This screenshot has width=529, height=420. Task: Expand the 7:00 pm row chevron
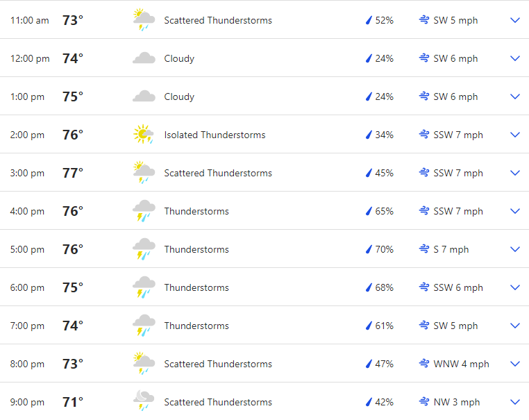tap(515, 326)
